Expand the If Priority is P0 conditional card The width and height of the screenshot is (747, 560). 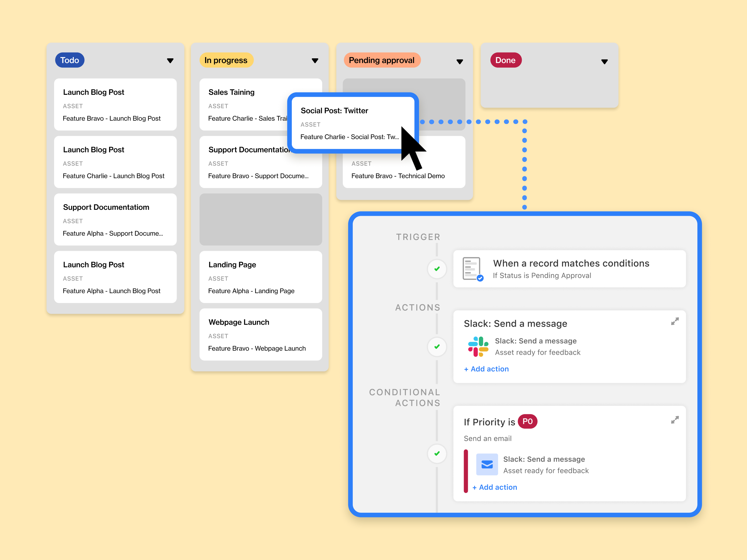[675, 420]
